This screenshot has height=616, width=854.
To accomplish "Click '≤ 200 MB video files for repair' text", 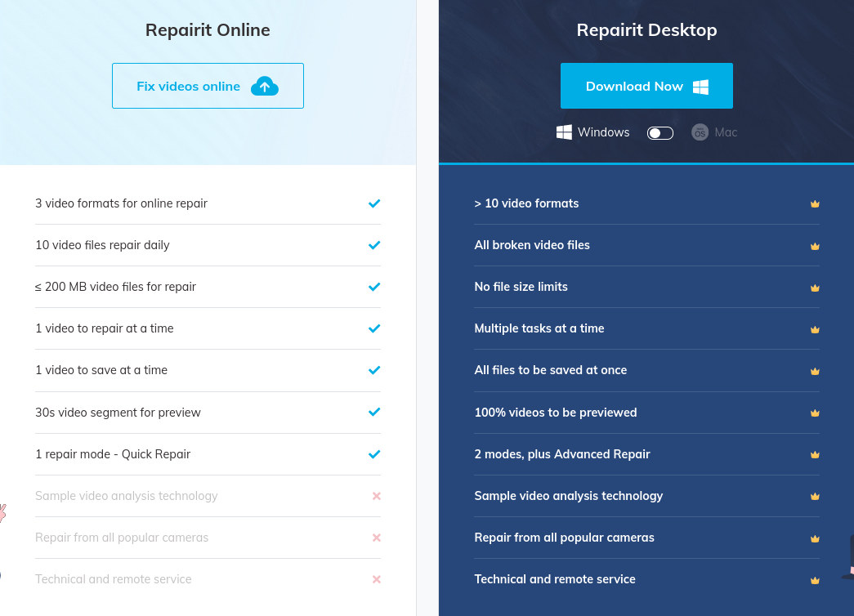I will click(115, 287).
